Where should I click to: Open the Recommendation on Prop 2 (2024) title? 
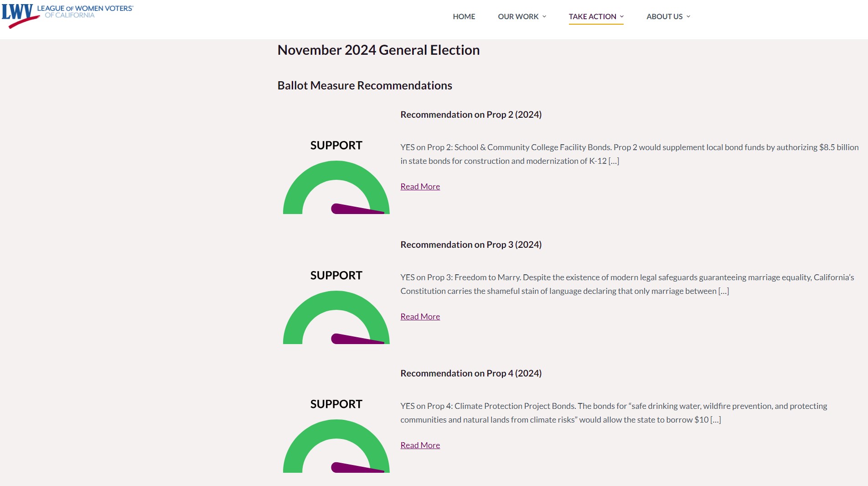coord(471,115)
